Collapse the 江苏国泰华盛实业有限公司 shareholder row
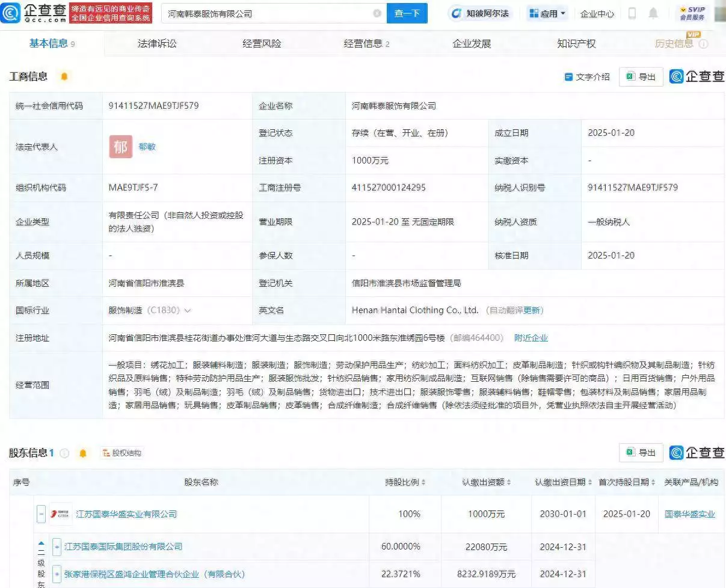726x588 pixels. [41, 514]
